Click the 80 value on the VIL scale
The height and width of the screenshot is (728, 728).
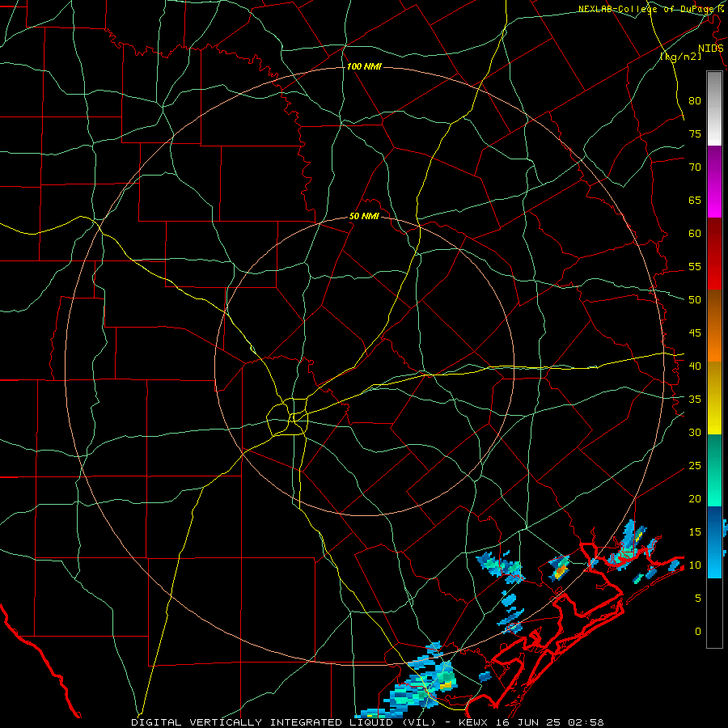click(x=695, y=101)
